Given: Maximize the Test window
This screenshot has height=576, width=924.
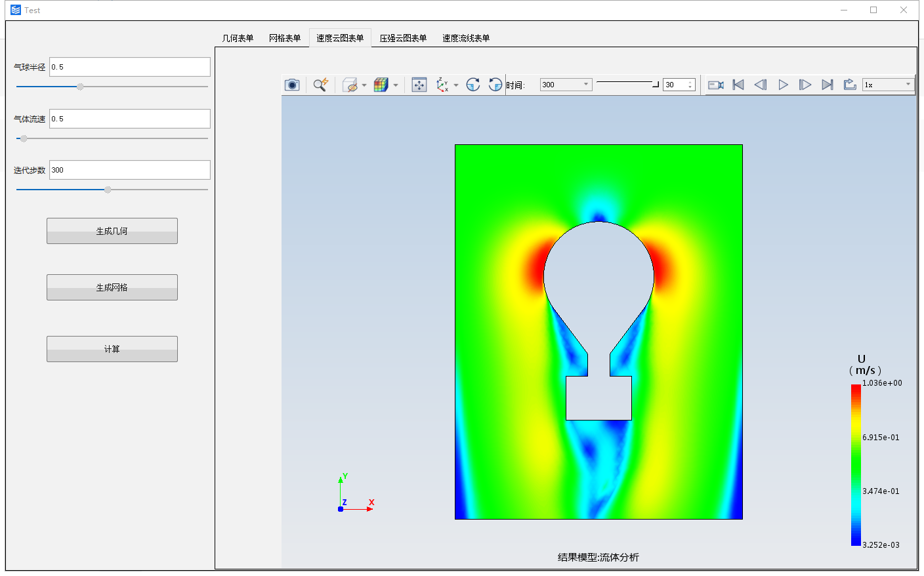Looking at the screenshot, I should coord(873,10).
